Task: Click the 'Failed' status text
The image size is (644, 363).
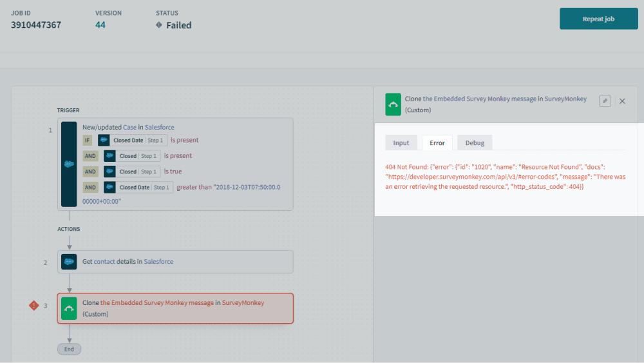Action: 178,25
